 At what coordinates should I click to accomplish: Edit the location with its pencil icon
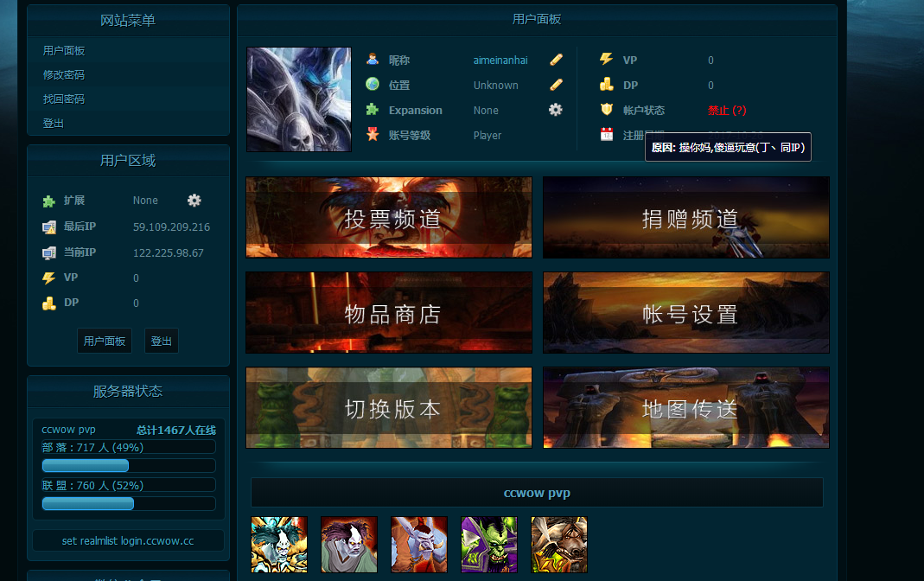click(556, 85)
